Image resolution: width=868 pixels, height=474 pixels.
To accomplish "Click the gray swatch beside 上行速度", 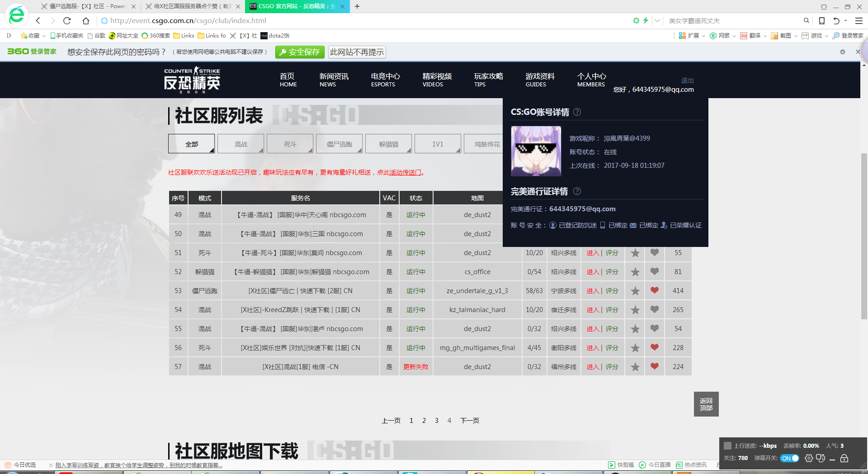I will pyautogui.click(x=727, y=446).
